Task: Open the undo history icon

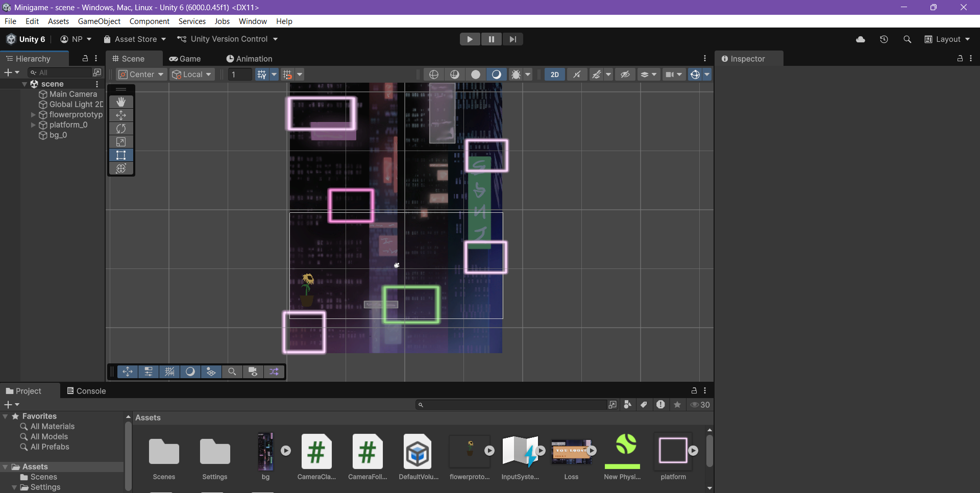Action: pyautogui.click(x=884, y=39)
